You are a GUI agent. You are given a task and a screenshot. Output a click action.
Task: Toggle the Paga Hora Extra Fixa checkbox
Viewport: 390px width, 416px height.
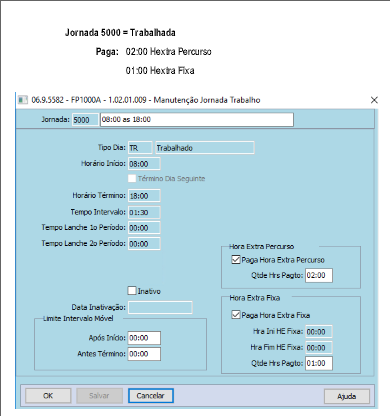[236, 315]
